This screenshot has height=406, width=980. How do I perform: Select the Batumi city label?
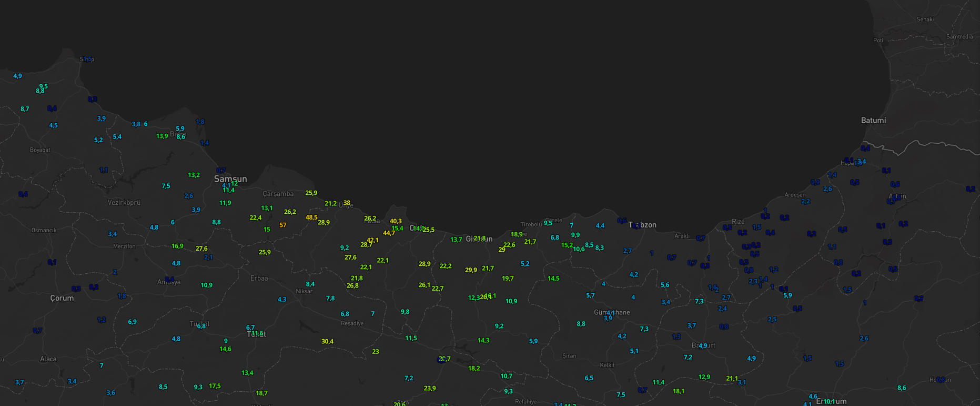(x=873, y=120)
